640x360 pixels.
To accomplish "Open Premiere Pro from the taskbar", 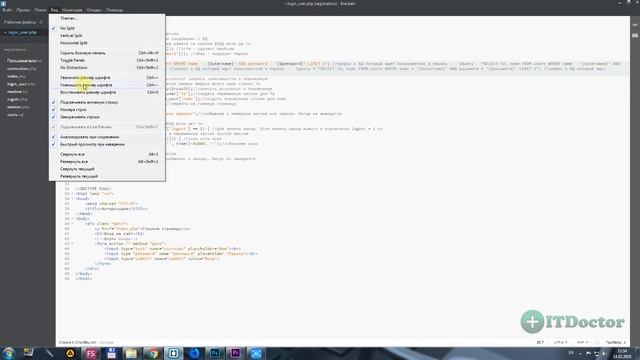I will pos(236,353).
